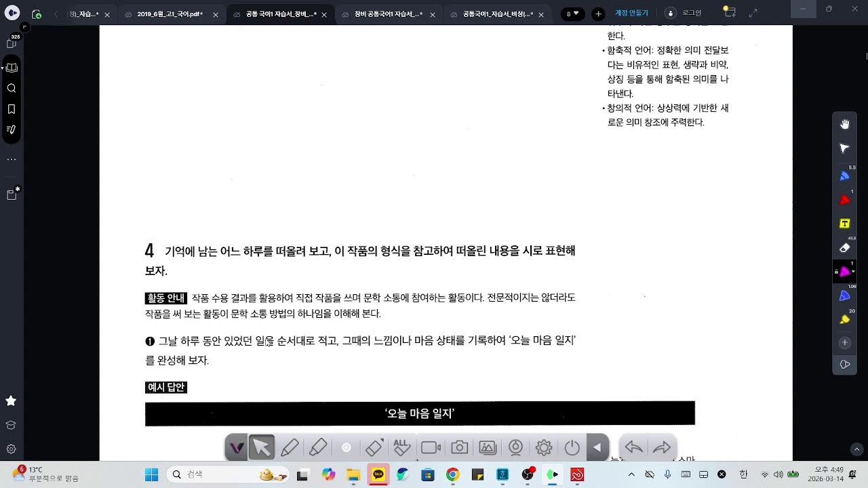868x488 pixels.
Task: Open the purple V logo menu
Action: click(236, 447)
